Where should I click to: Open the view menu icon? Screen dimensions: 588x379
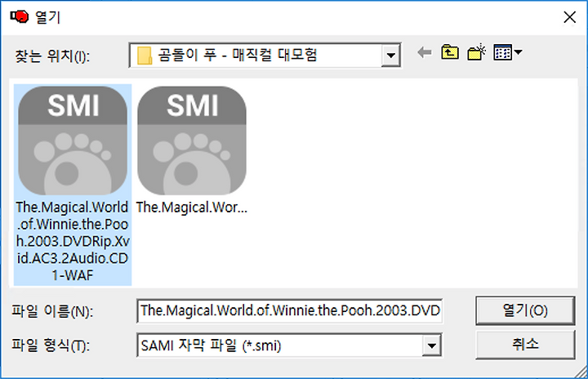click(507, 52)
